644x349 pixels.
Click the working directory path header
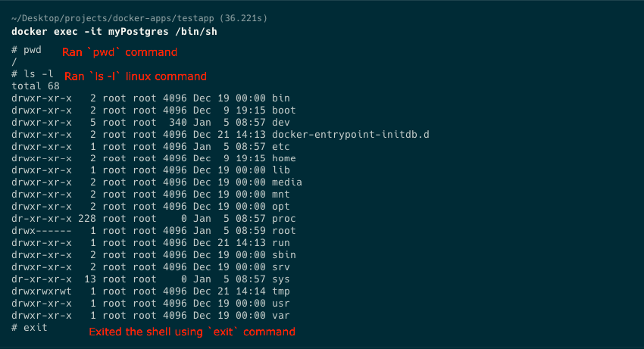tap(139, 18)
